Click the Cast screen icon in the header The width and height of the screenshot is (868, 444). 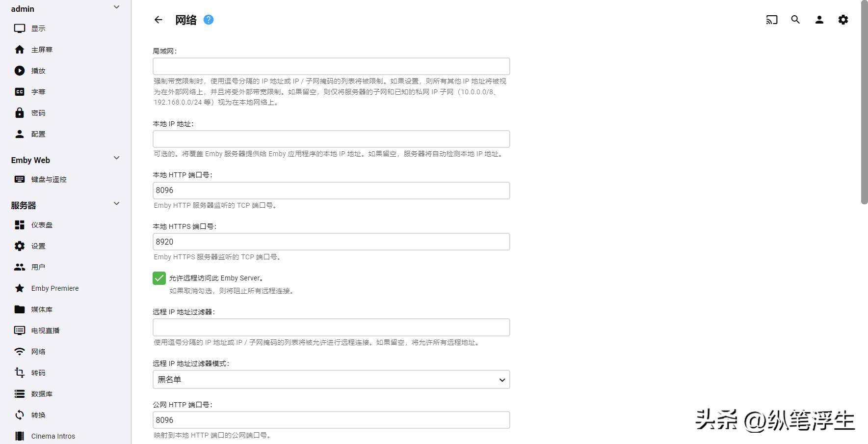tap(771, 20)
